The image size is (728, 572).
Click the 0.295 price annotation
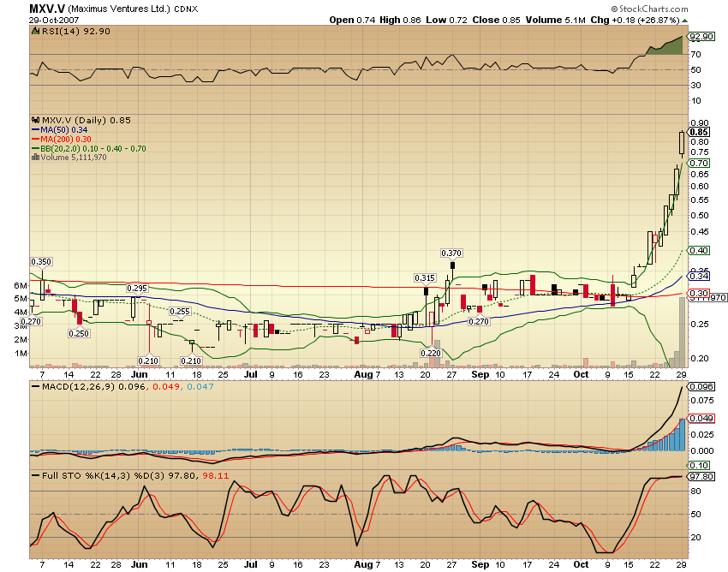[137, 289]
